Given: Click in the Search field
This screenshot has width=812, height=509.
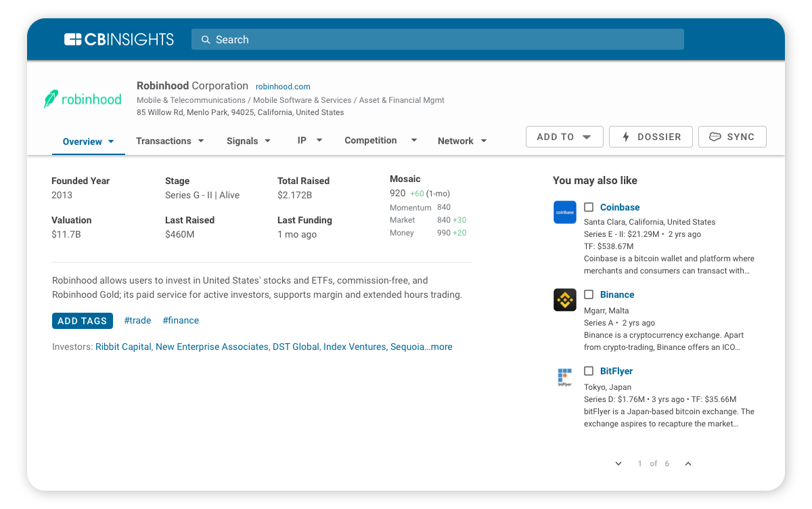Looking at the screenshot, I should click(x=438, y=39).
